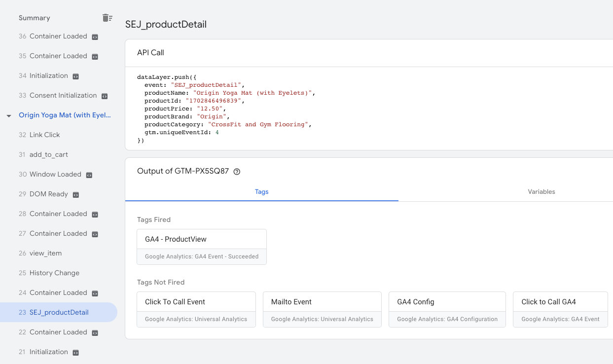Click the clear/delete events icon near Summary
Image resolution: width=613 pixels, height=364 pixels.
pyautogui.click(x=107, y=17)
